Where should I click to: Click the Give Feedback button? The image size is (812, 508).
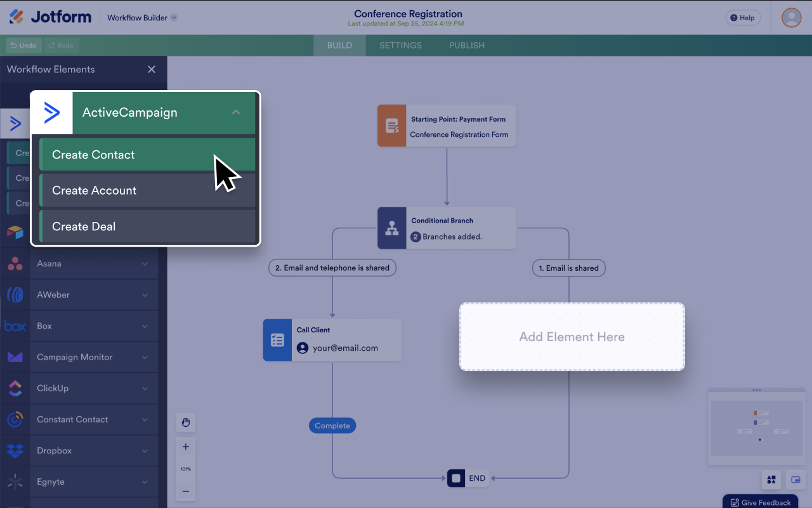(761, 502)
